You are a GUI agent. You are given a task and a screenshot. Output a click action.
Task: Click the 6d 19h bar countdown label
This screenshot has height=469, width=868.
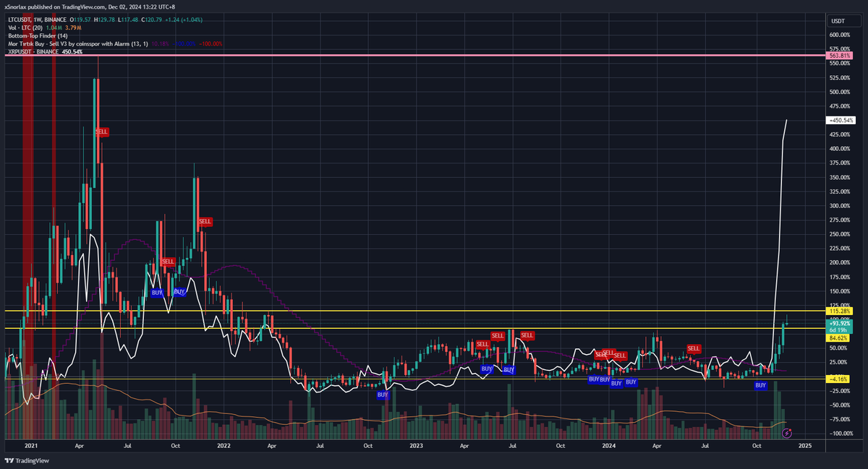coord(839,330)
